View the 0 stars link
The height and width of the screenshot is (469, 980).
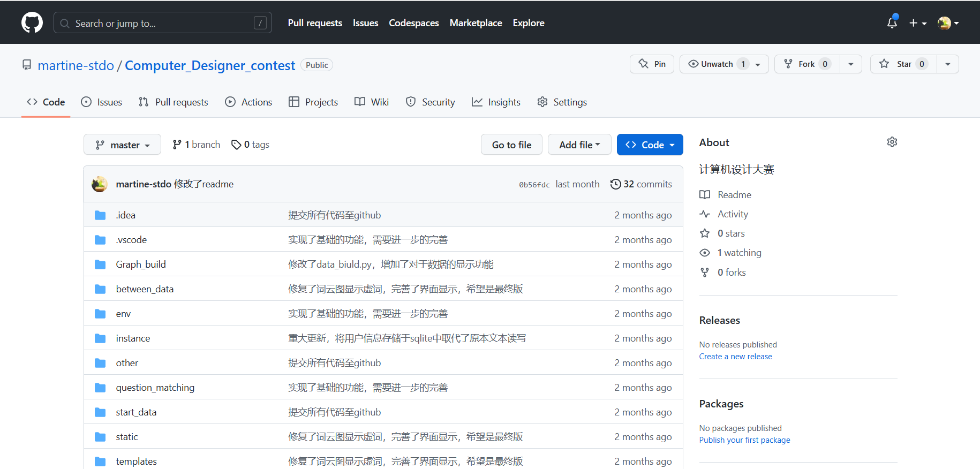point(722,233)
